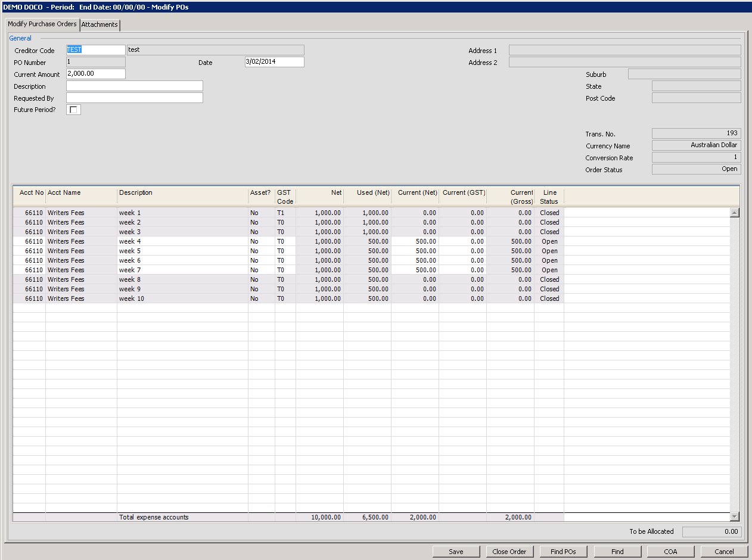The height and width of the screenshot is (560, 752).
Task: Click the Line Status column header
Action: [549, 197]
